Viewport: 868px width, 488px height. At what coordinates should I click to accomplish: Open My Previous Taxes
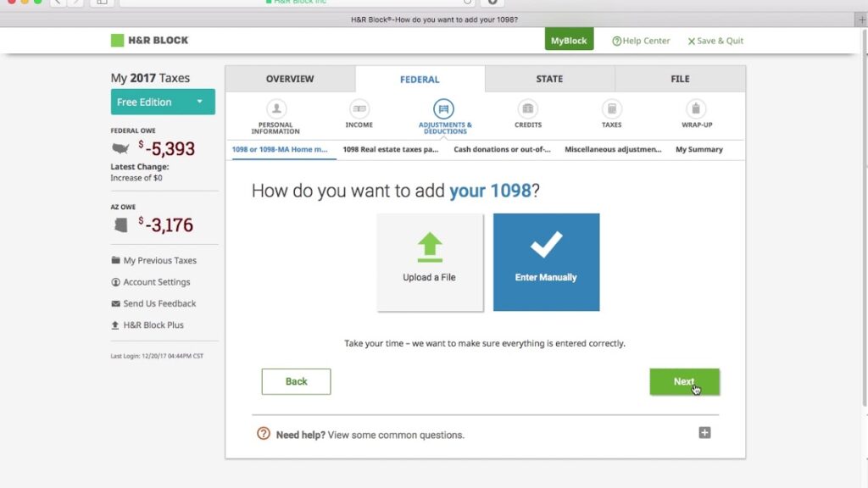154,260
